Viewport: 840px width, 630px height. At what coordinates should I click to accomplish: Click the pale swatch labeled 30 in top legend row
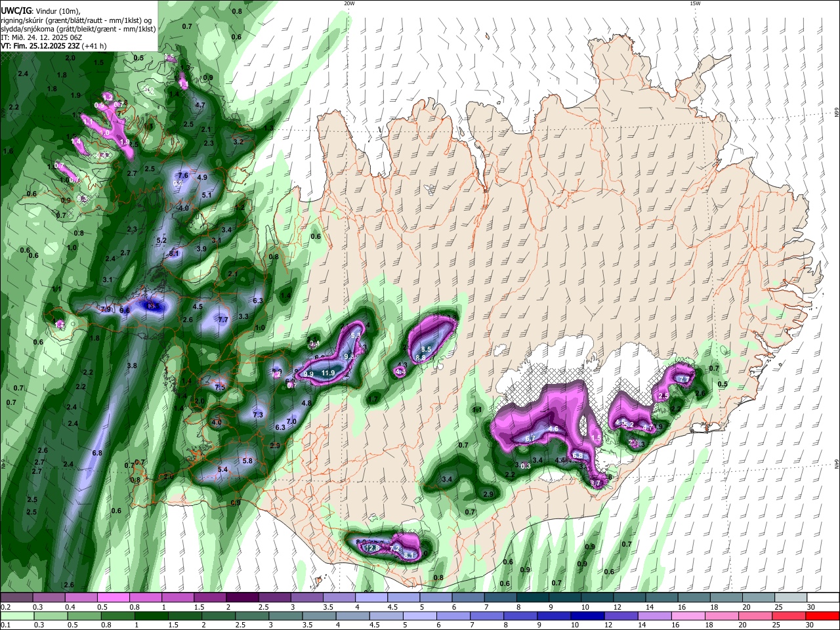tap(823, 598)
